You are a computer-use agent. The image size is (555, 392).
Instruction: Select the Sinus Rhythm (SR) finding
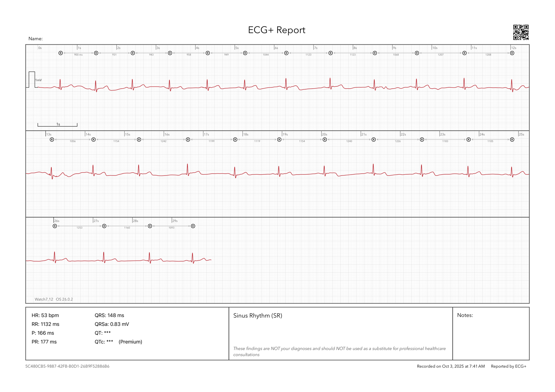(258, 316)
